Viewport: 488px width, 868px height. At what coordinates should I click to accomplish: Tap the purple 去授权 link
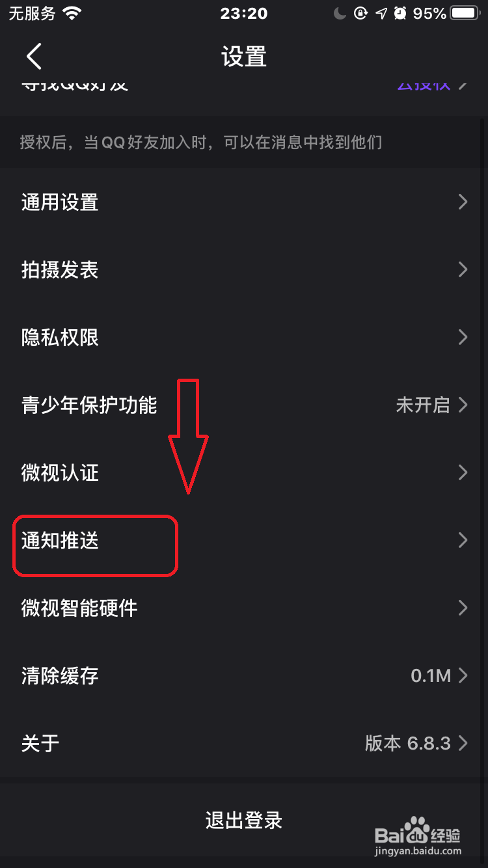(x=424, y=85)
